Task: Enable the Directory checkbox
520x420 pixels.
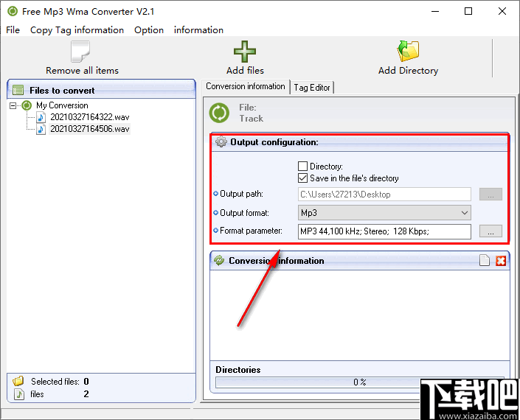Action: coord(302,166)
